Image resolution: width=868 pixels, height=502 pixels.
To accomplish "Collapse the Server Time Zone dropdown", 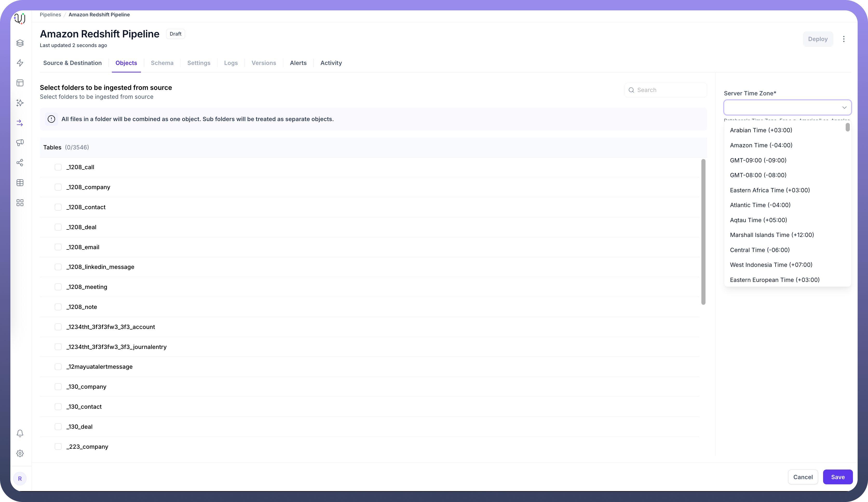I will coord(844,108).
